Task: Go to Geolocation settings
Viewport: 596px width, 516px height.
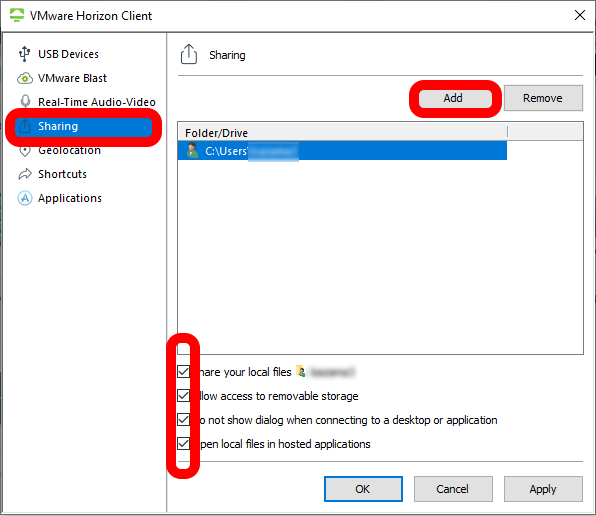Action: pyautogui.click(x=70, y=150)
